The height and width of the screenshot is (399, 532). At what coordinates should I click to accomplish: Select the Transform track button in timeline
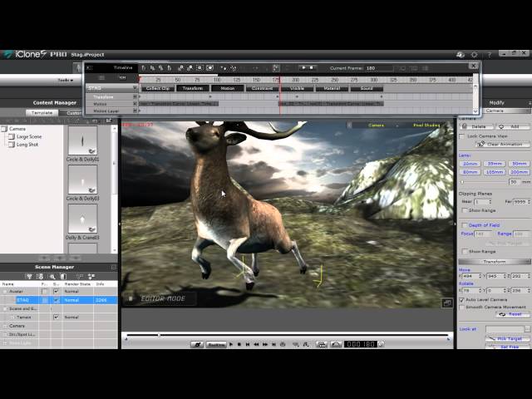pos(192,89)
